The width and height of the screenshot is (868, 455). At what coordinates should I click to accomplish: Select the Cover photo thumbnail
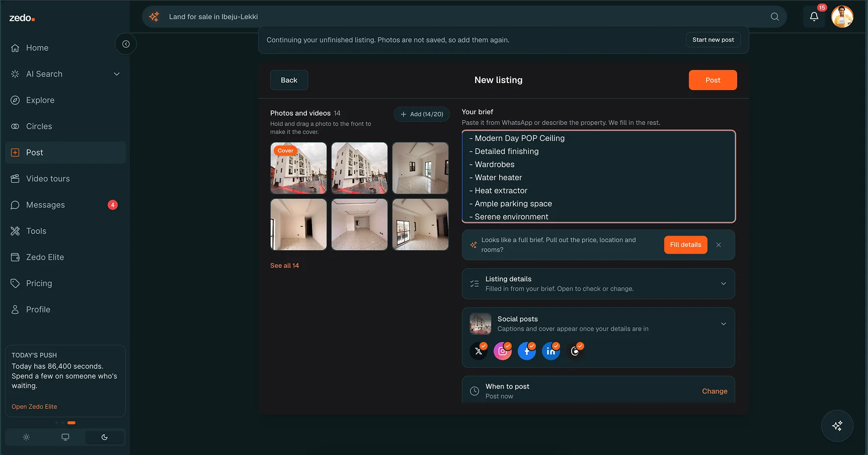click(x=298, y=168)
